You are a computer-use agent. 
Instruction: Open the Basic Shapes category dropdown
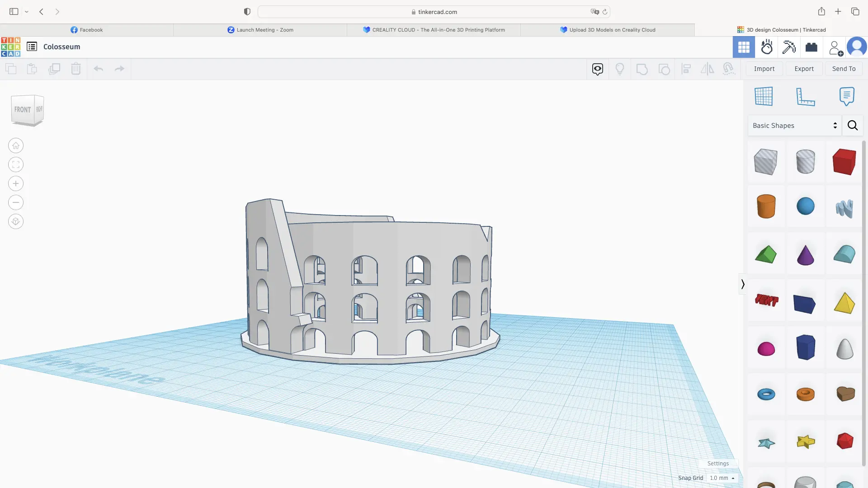[x=794, y=126]
